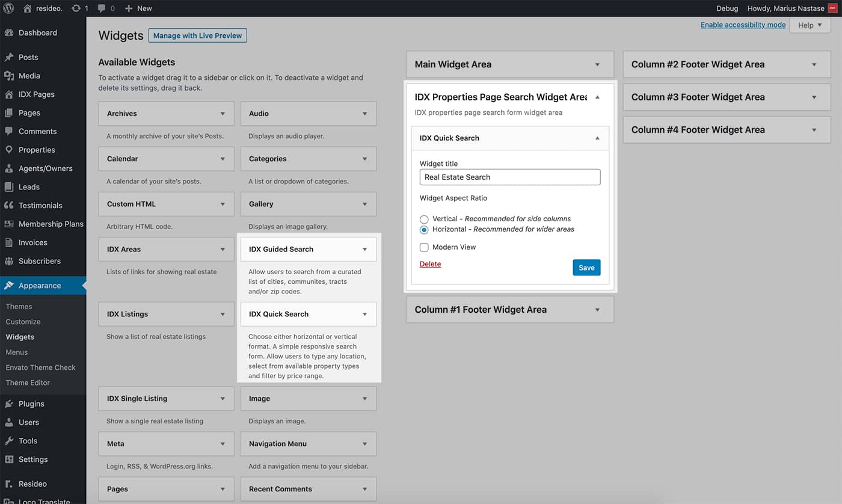The height and width of the screenshot is (504, 842).
Task: Click the user avatar in top right
Action: 832,8
